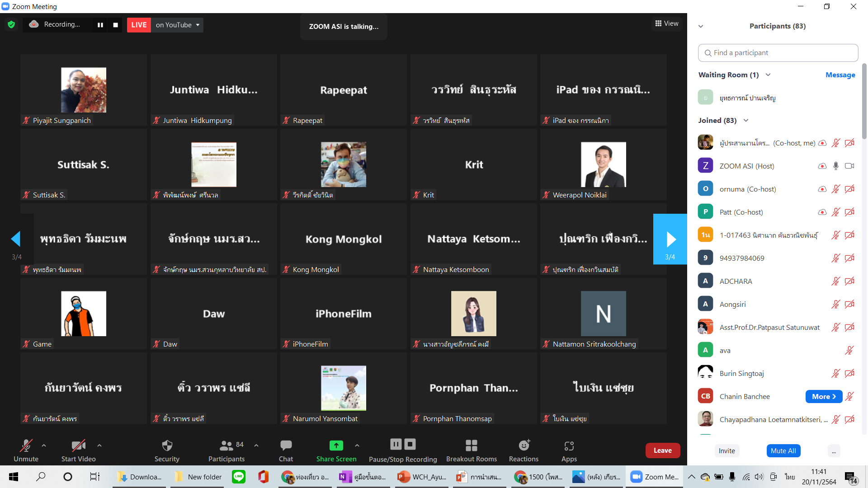Stop the recording
Screen dimensions: 868x488
click(115, 25)
